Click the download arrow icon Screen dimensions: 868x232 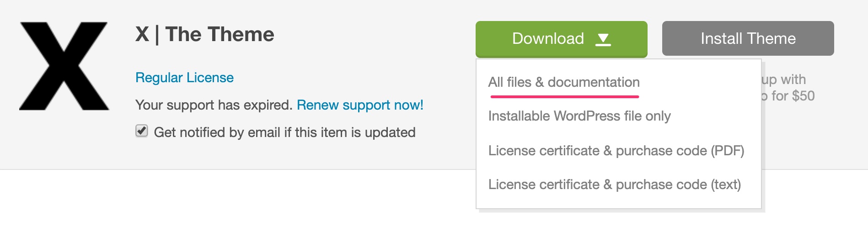(603, 39)
